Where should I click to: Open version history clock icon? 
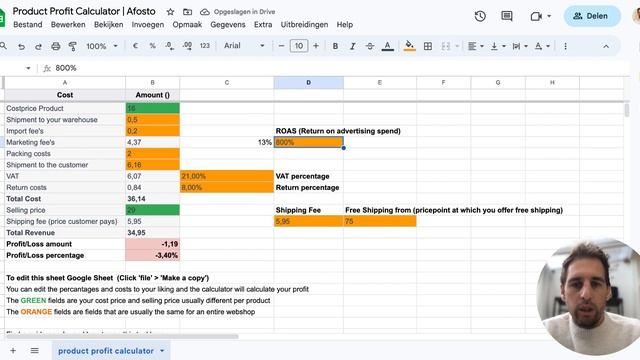[x=480, y=16]
